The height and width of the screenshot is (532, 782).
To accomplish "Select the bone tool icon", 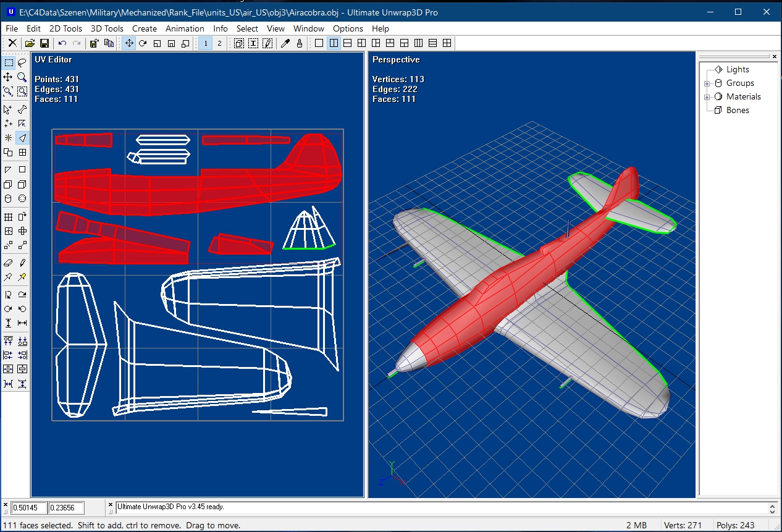I will (x=22, y=109).
